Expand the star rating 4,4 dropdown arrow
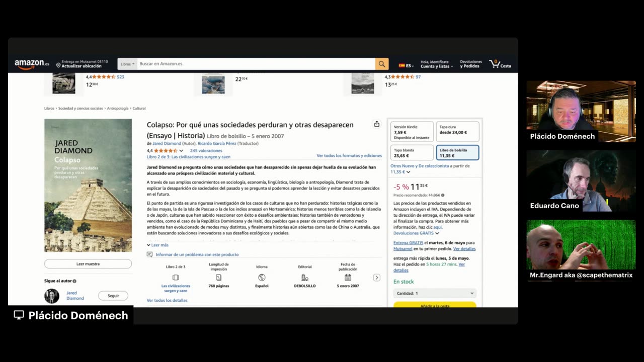 [x=181, y=151]
